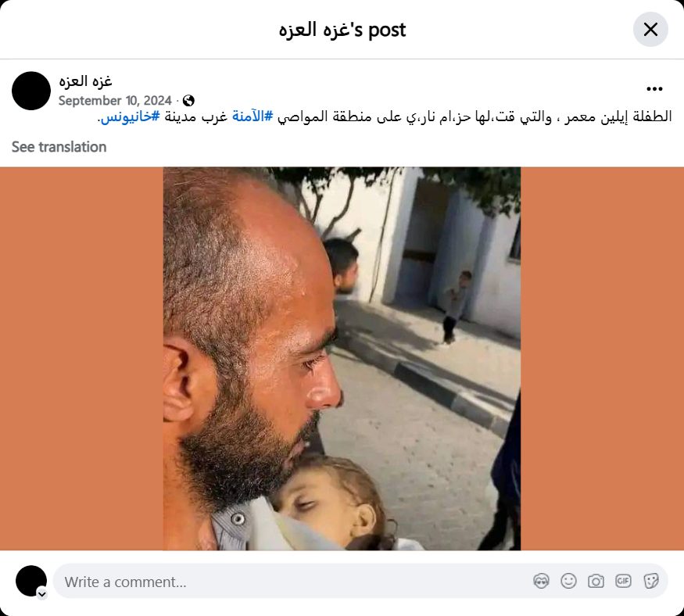Attach a photo using the camera icon
This screenshot has width=684, height=616.
click(x=596, y=581)
